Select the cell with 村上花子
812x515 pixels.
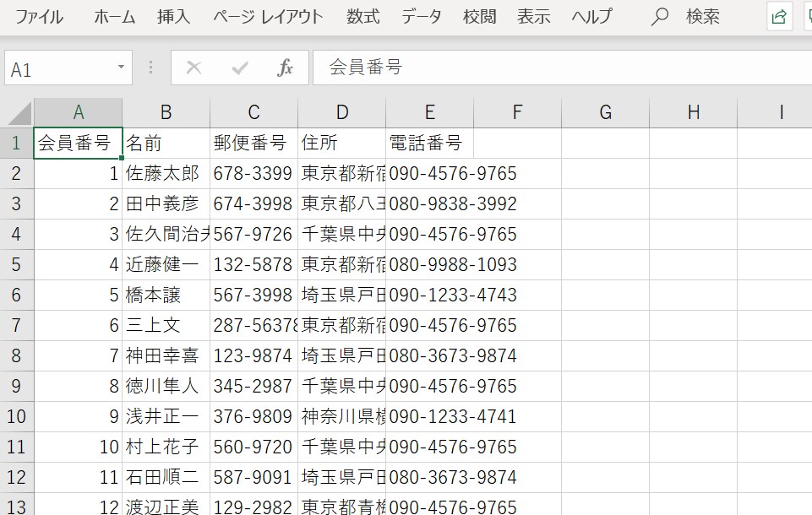[166, 447]
